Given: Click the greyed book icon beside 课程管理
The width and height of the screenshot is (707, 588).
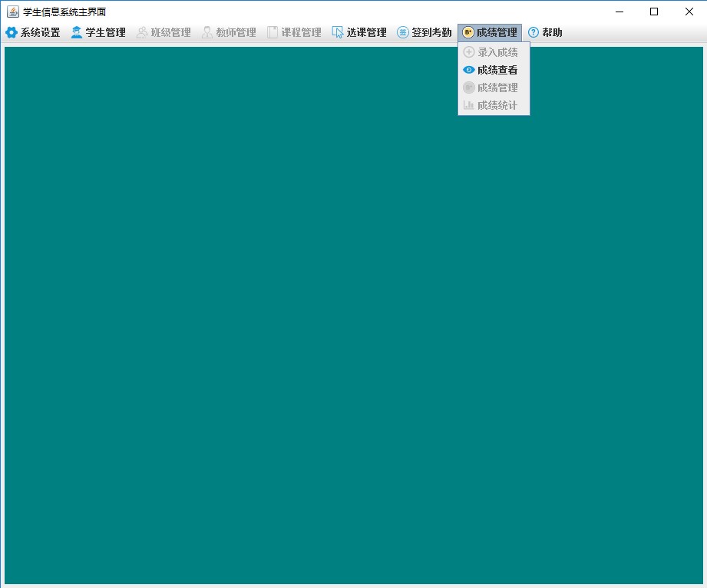Looking at the screenshot, I should [x=273, y=32].
